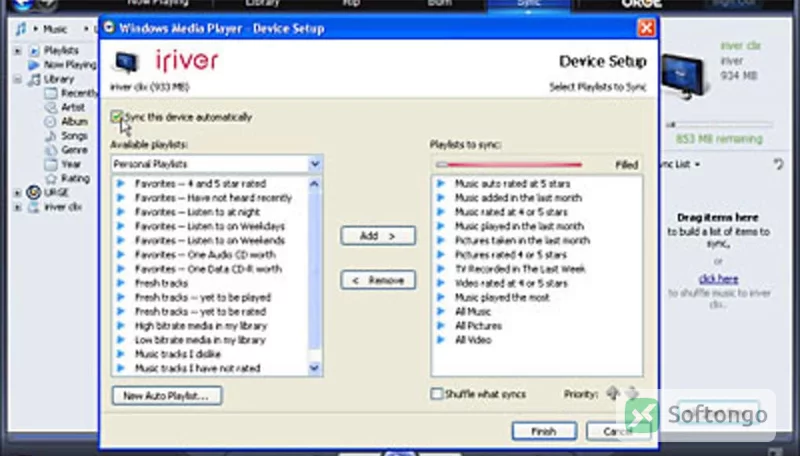Select Pictures taken in the last month
This screenshot has width=800, height=456.
coord(522,241)
